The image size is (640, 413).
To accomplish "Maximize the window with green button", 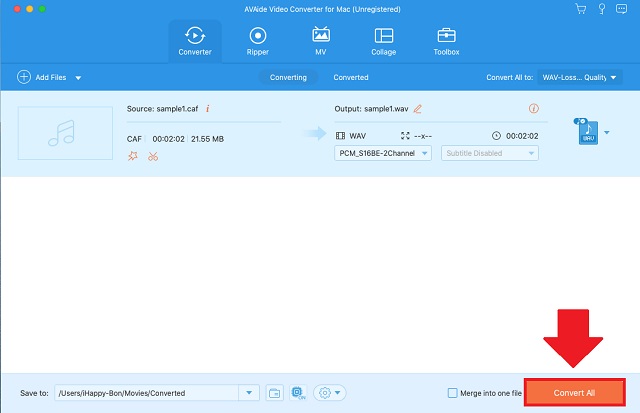I will 42,9.
